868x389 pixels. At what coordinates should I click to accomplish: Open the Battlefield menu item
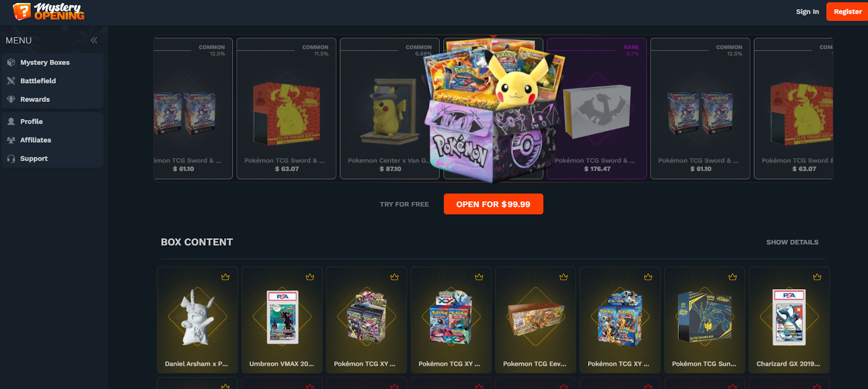point(52,81)
